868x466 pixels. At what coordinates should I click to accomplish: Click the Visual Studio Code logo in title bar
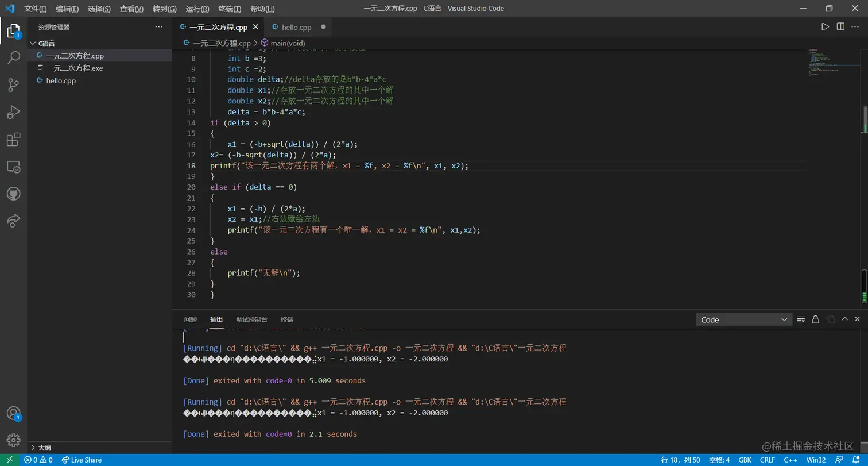pyautogui.click(x=10, y=9)
